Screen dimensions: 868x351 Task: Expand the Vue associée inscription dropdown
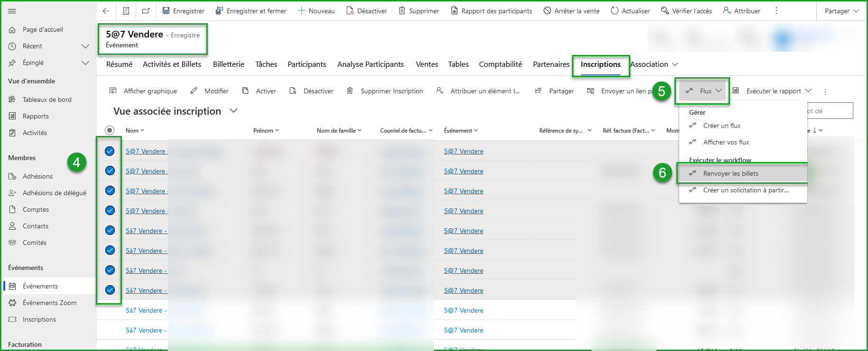point(233,111)
